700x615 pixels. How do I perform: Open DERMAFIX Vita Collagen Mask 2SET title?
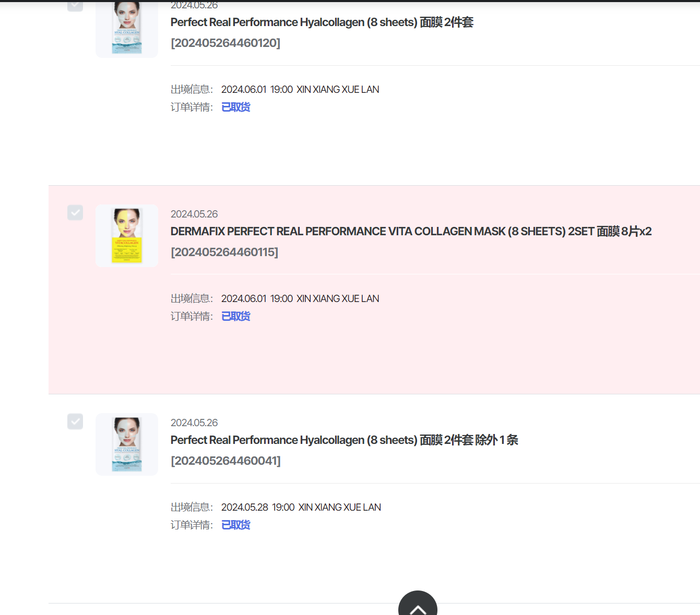coord(411,231)
